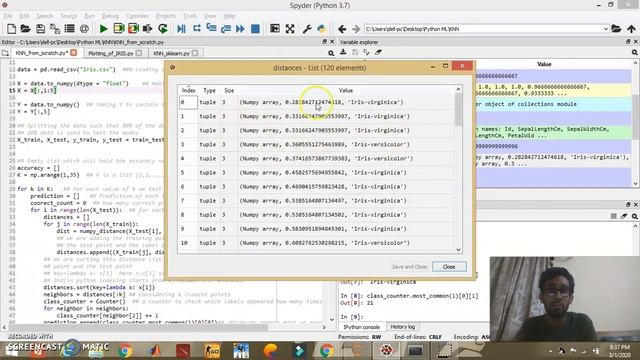Open working directory path dropdown
Viewport: 640px width, 360px height.
pyautogui.click(x=606, y=29)
